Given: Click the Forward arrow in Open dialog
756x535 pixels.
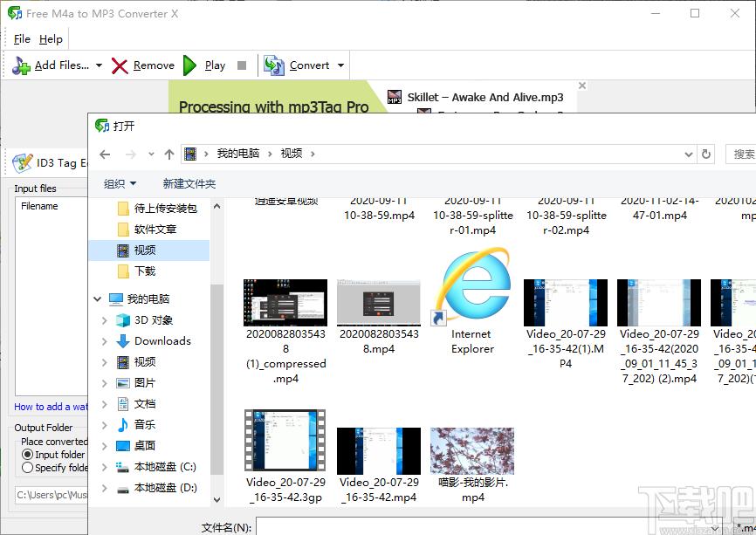Looking at the screenshot, I should click(130, 154).
